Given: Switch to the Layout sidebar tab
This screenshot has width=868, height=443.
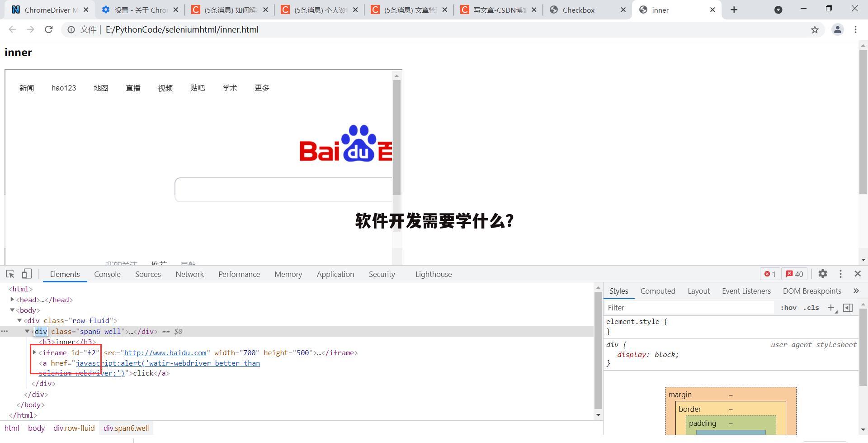Looking at the screenshot, I should click(698, 291).
